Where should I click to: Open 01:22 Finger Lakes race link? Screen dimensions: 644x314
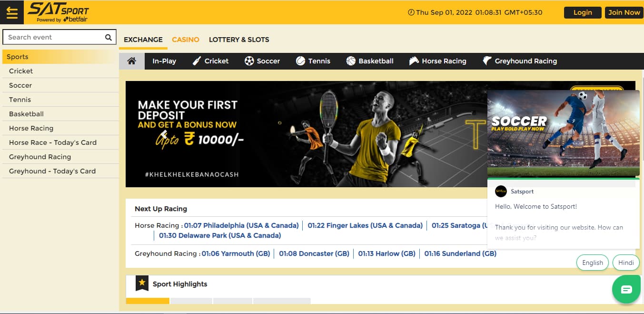point(365,225)
